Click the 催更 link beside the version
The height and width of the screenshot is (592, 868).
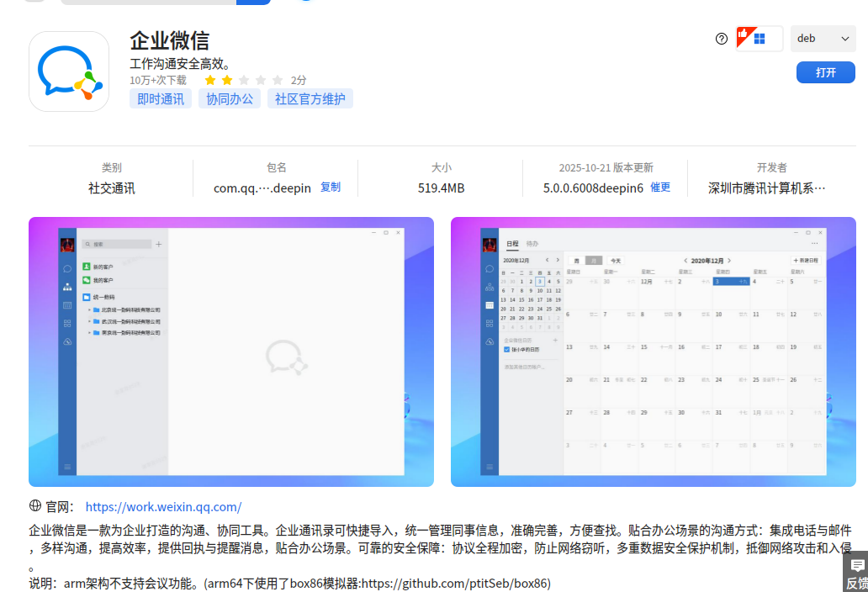tap(660, 188)
